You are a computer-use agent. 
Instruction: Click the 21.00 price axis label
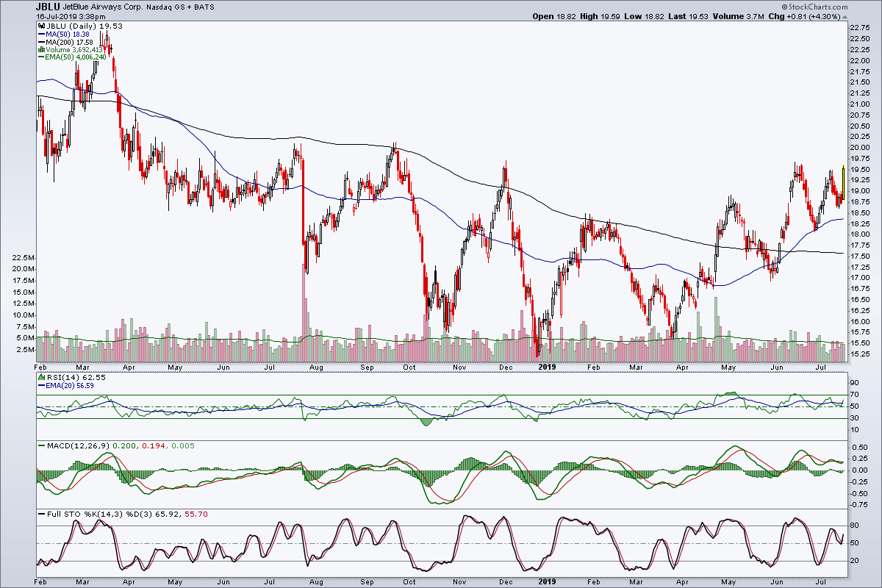(x=858, y=104)
